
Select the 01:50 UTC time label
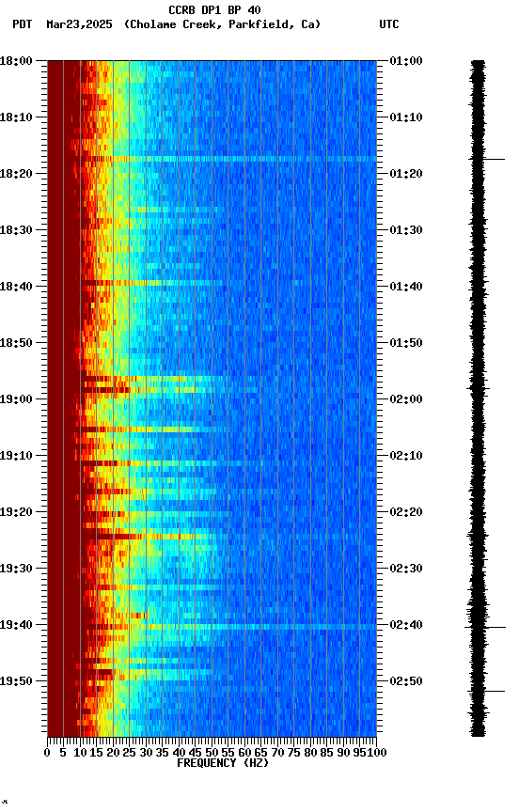[x=406, y=343]
